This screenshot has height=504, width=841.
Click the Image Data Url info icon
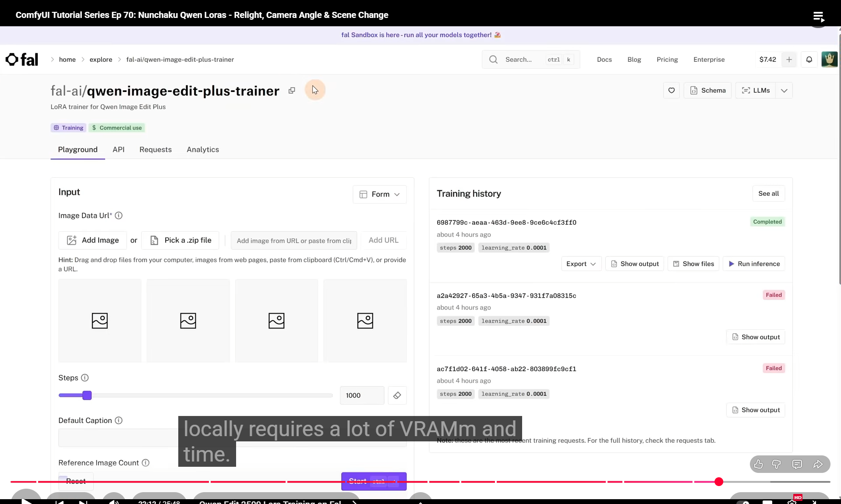tap(119, 215)
